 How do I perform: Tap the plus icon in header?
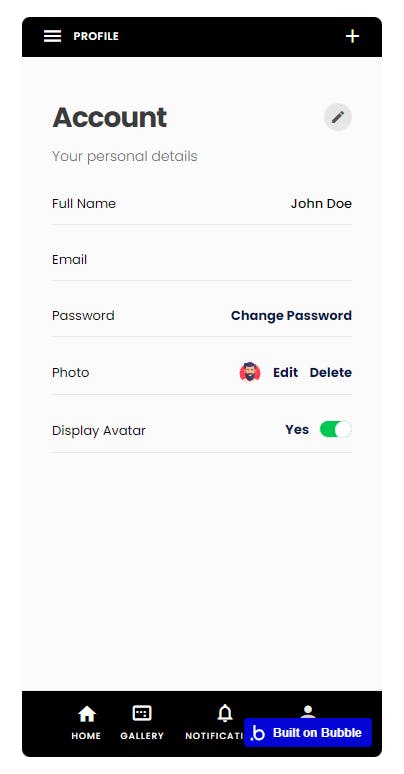(352, 36)
